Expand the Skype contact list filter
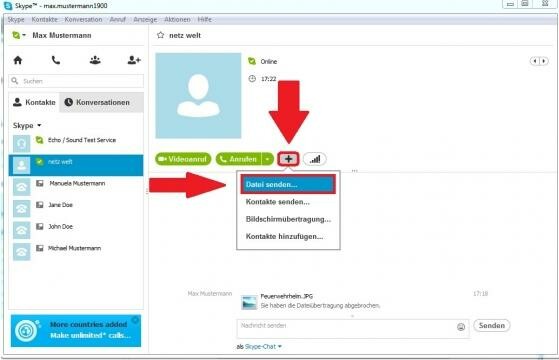 27,125
